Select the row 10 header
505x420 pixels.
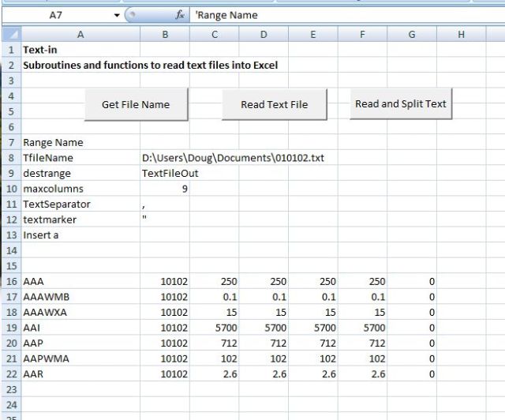click(x=10, y=189)
